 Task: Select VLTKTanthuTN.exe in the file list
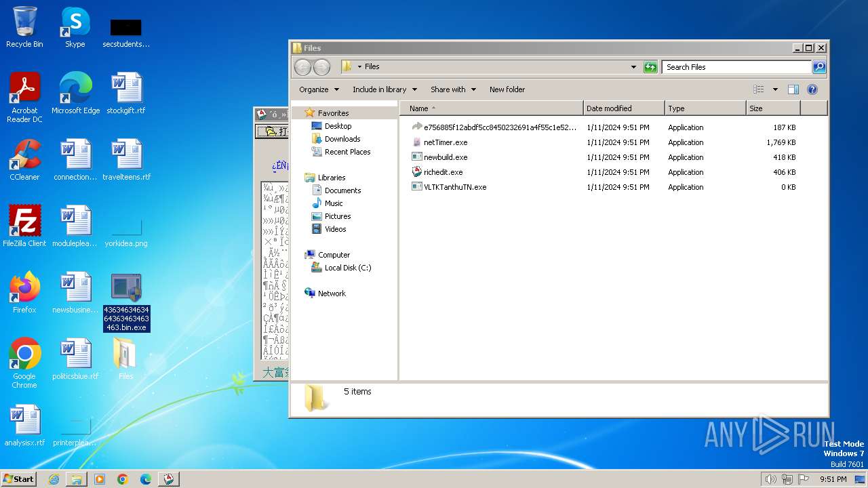[x=604, y=187]
